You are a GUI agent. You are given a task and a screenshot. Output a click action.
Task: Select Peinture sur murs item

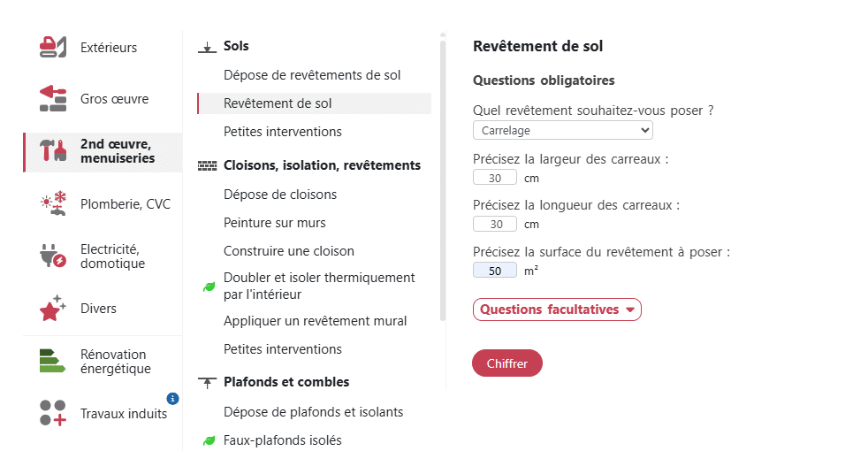[275, 223]
